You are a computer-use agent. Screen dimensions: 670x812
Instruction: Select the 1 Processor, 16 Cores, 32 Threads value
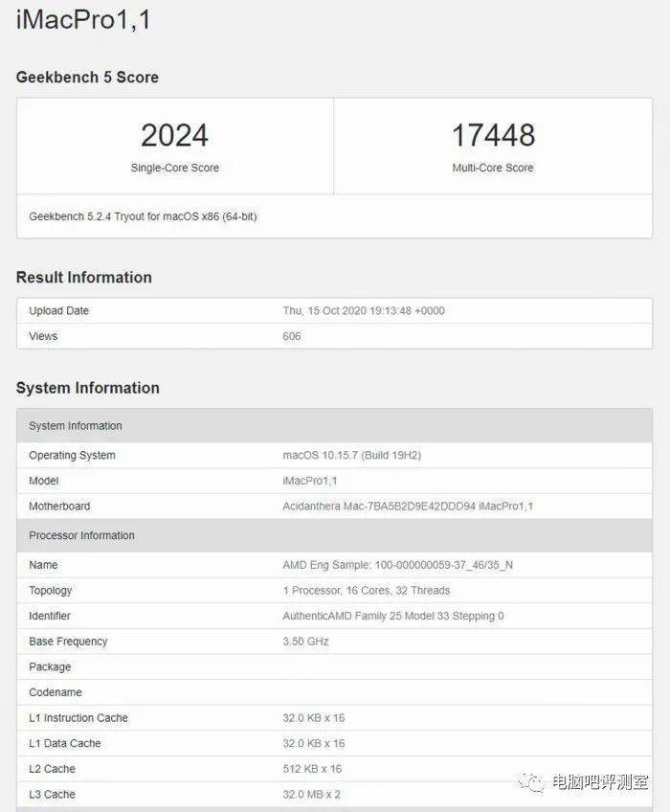(367, 591)
